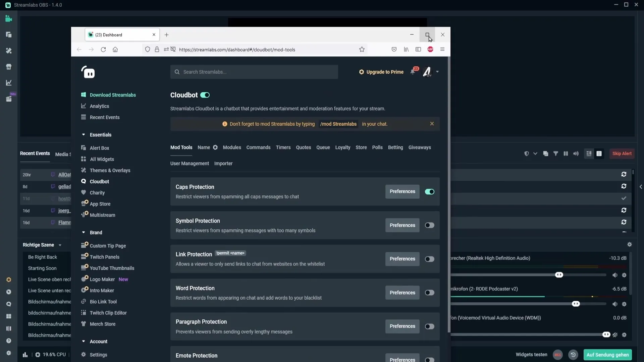Click the browser home icon

(x=115, y=50)
